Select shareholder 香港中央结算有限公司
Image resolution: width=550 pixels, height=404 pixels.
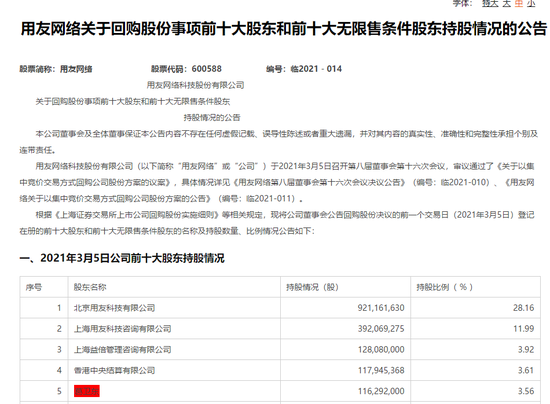click(114, 370)
